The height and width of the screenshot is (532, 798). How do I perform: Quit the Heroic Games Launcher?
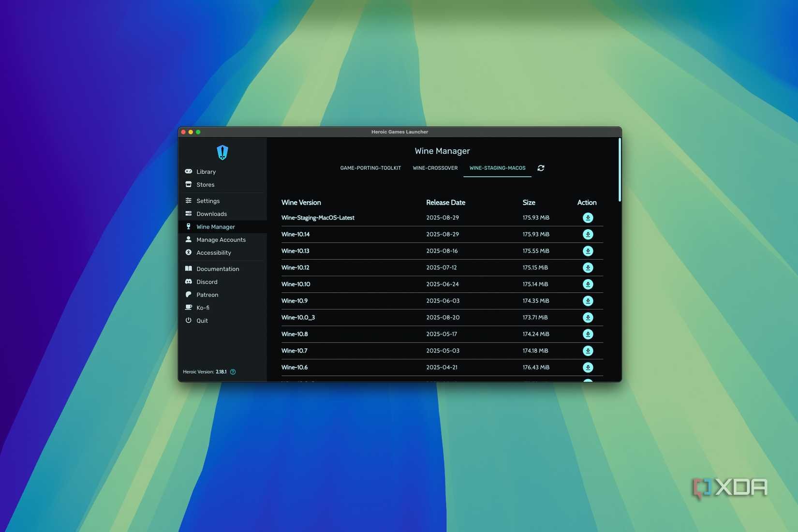point(202,320)
